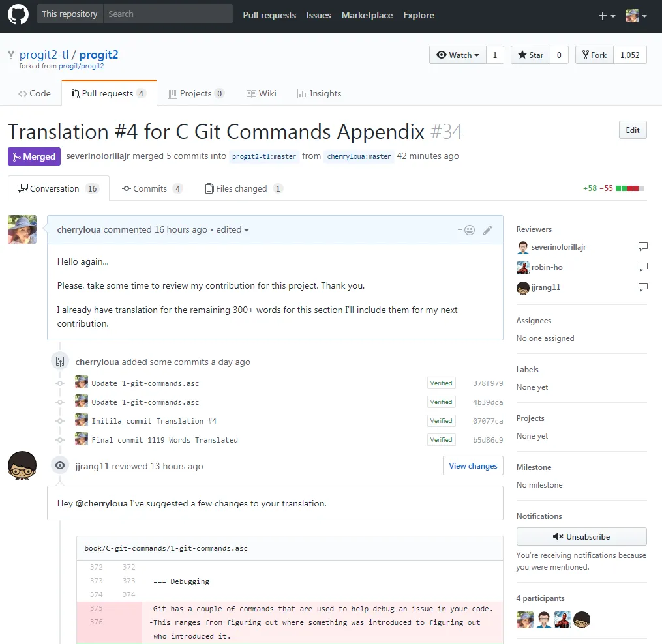Click the This repository search scope label
Image resolution: width=662 pixels, height=644 pixels.
click(70, 14)
